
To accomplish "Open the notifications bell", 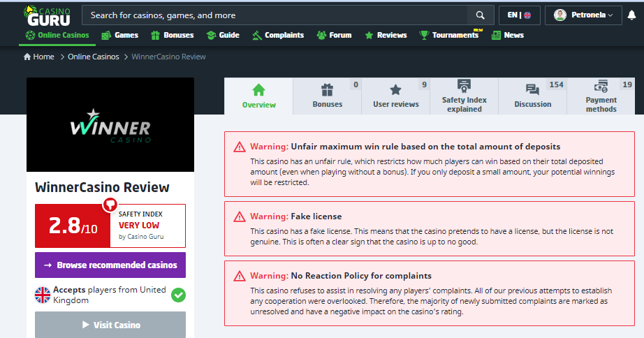I will [x=631, y=15].
